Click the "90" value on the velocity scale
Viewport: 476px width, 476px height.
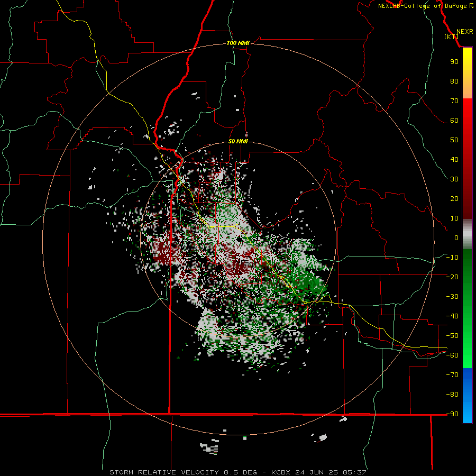point(454,62)
